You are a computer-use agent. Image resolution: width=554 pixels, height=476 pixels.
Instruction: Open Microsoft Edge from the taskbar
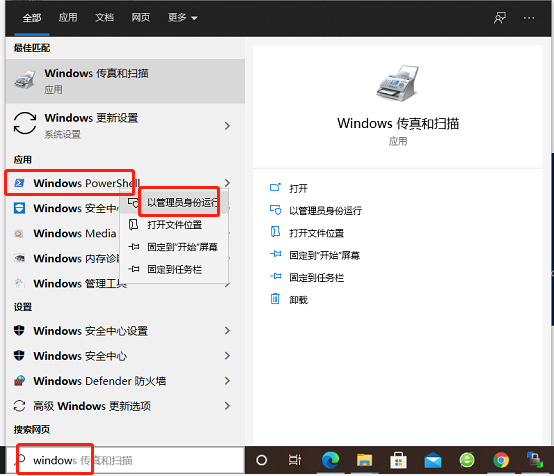[x=330, y=460]
